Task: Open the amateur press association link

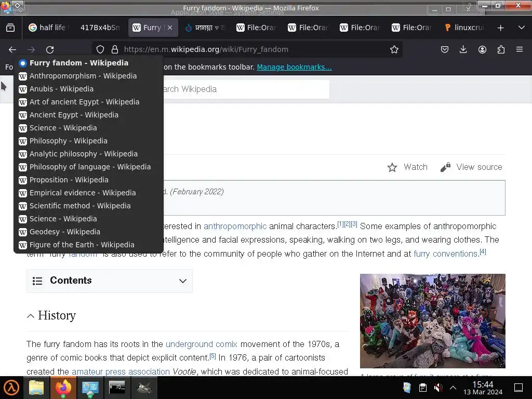Action: pyautogui.click(x=121, y=371)
